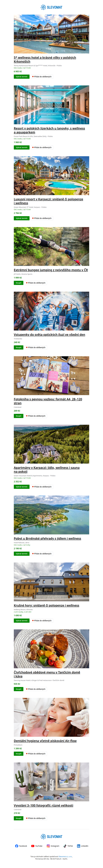The width and height of the screenshot is (103, 868).
Task: Click Koupit for the optical illusions ticket
Action: click(x=19, y=348)
